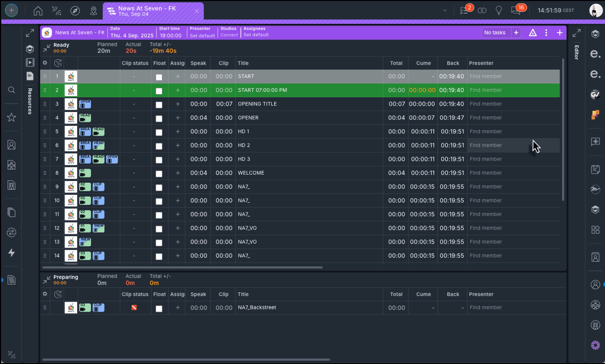This screenshot has width=605, height=364.
Task: Open the Editor panel tab on the right
Action: (576, 52)
